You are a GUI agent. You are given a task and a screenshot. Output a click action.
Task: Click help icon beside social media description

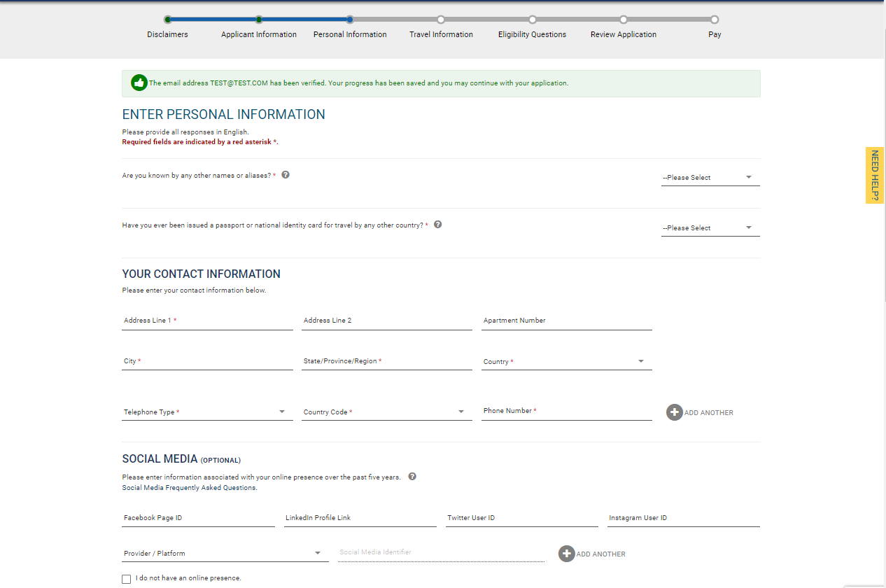point(412,477)
